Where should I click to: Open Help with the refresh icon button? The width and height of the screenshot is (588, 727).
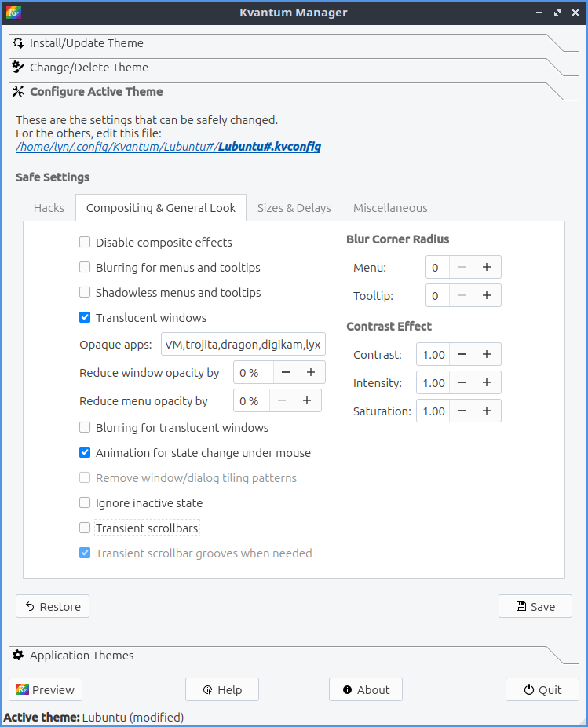[221, 689]
